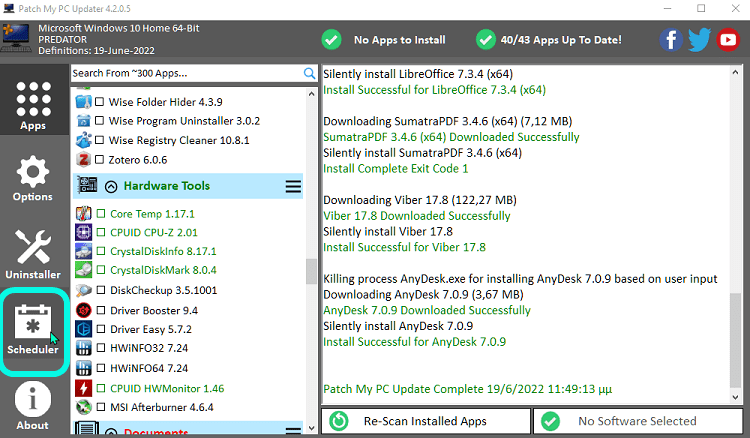
Task: Click the log pane scroll down arrow
Action: tap(735, 397)
